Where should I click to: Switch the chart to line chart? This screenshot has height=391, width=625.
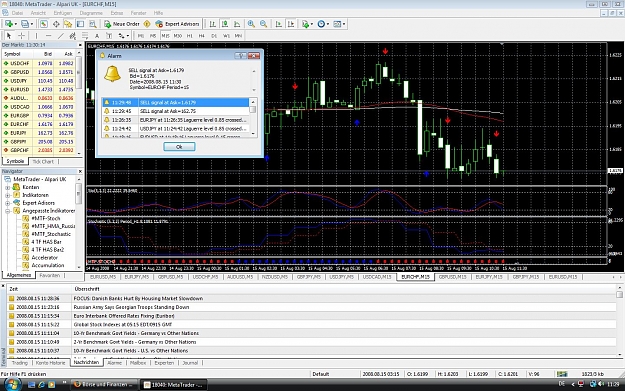[x=237, y=24]
